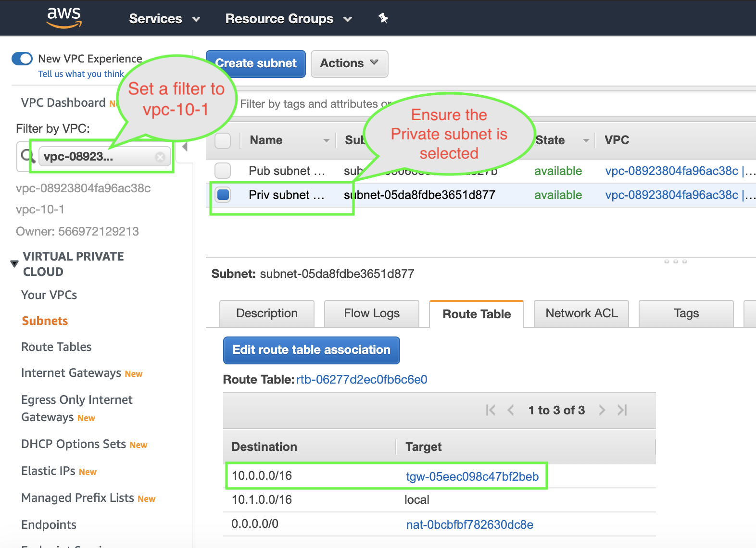Open the Name column sort dropdown arrow
The height and width of the screenshot is (548, 756).
[x=326, y=140]
